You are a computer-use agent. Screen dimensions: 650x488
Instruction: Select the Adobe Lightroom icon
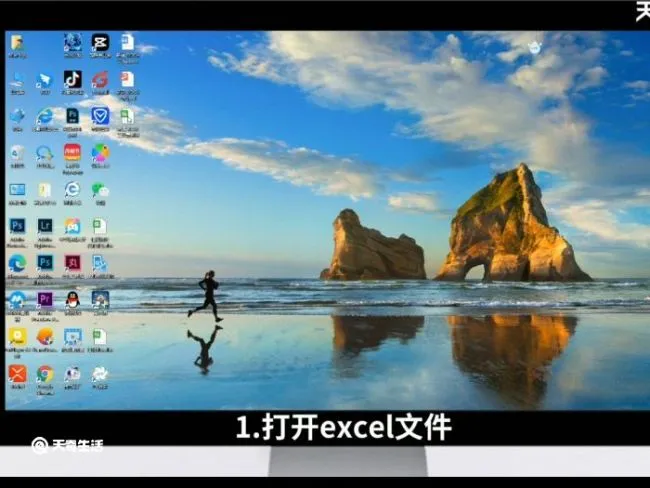click(45, 226)
